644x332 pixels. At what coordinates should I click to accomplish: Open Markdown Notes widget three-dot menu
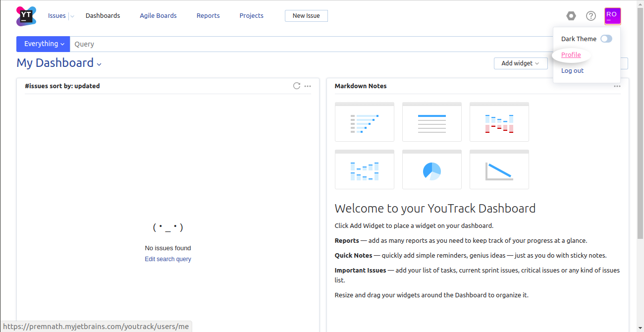(x=617, y=86)
